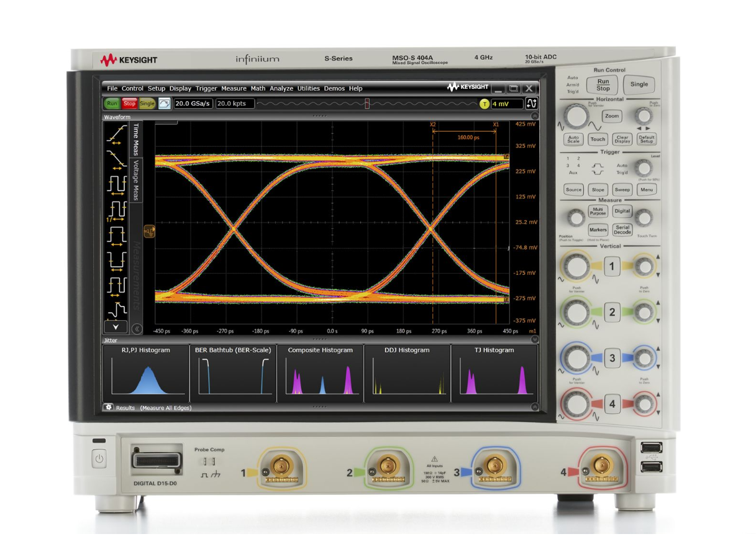756x539 pixels.
Task: Click the channel 1 BNC input connector
Action: [x=281, y=465]
